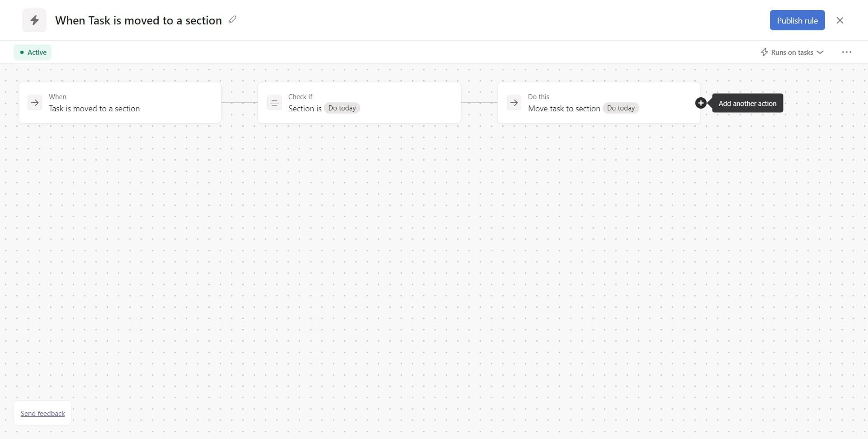Click the pencil icon to rename the rule

(232, 20)
